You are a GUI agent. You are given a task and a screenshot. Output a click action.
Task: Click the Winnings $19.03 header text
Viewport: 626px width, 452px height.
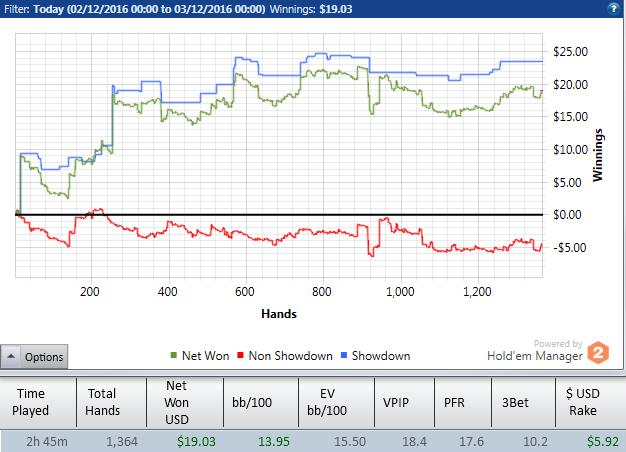coord(311,9)
